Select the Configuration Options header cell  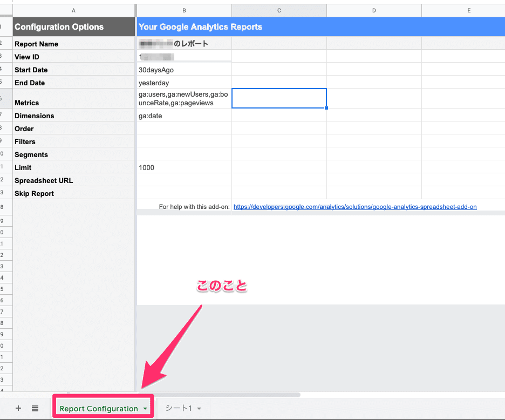coord(74,27)
